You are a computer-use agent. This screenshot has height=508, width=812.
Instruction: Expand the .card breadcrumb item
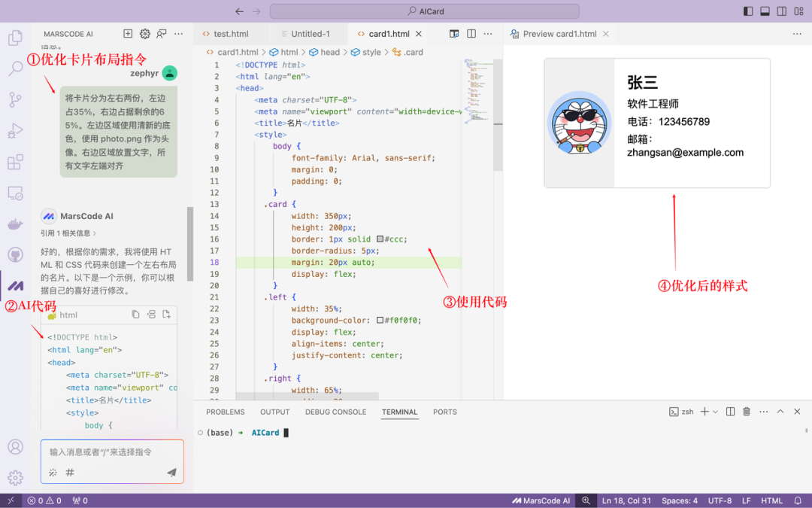(x=413, y=53)
